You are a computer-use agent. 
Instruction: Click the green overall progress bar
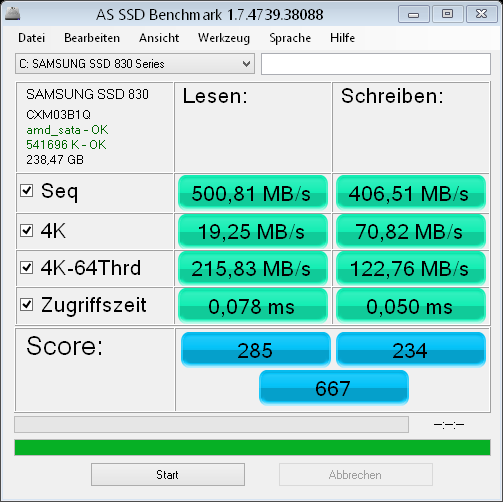252,447
